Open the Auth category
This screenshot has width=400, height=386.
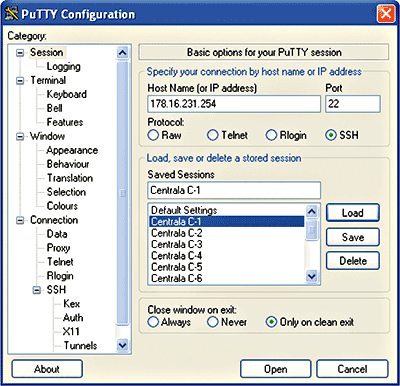coord(73,318)
